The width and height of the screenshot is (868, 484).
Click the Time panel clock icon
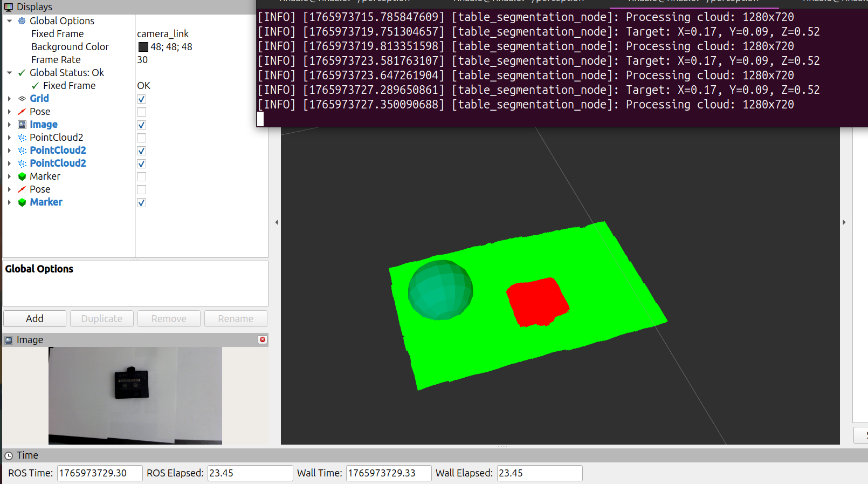pyautogui.click(x=9, y=455)
